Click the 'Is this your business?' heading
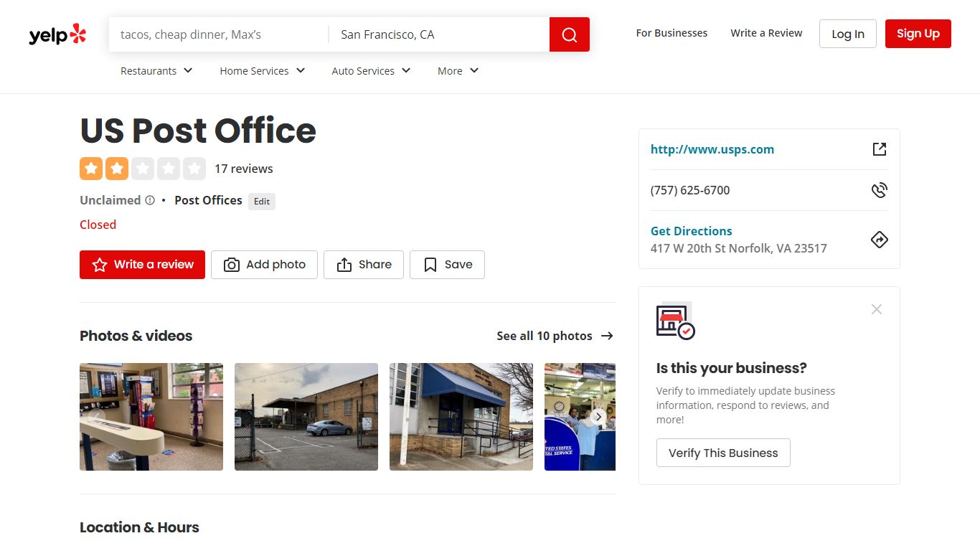Viewport: 980px width, 551px height. pyautogui.click(x=732, y=368)
